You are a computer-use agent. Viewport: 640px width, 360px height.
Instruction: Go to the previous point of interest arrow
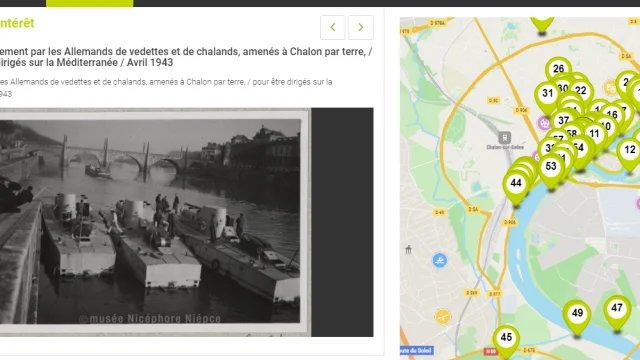click(x=333, y=27)
